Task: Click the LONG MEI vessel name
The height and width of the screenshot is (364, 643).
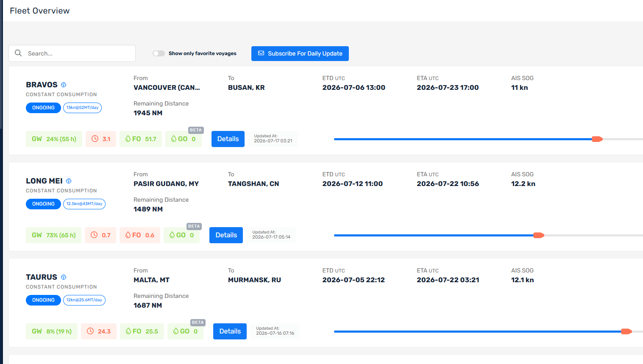Action: pos(44,181)
